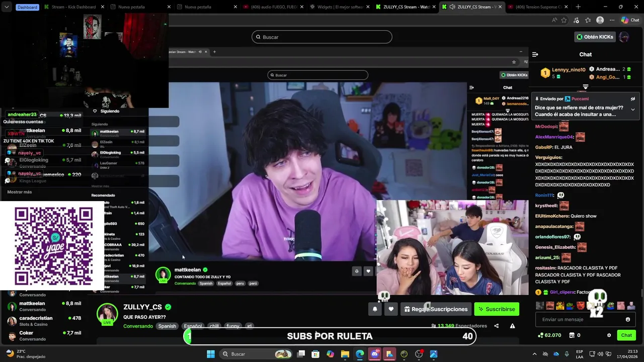Screen dimensions: 644x362
Task: Open the browser extensions icon
Action: 576,20
